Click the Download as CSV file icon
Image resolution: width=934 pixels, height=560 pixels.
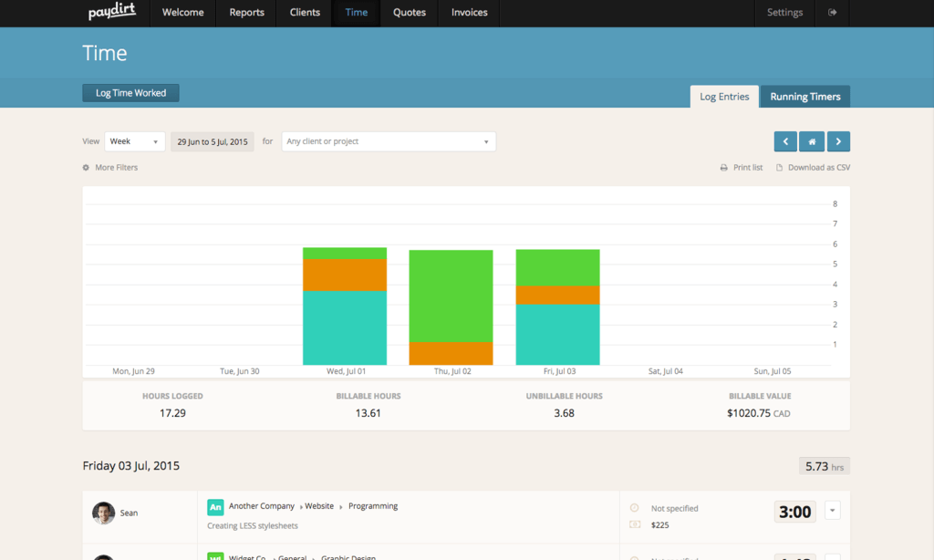click(780, 168)
